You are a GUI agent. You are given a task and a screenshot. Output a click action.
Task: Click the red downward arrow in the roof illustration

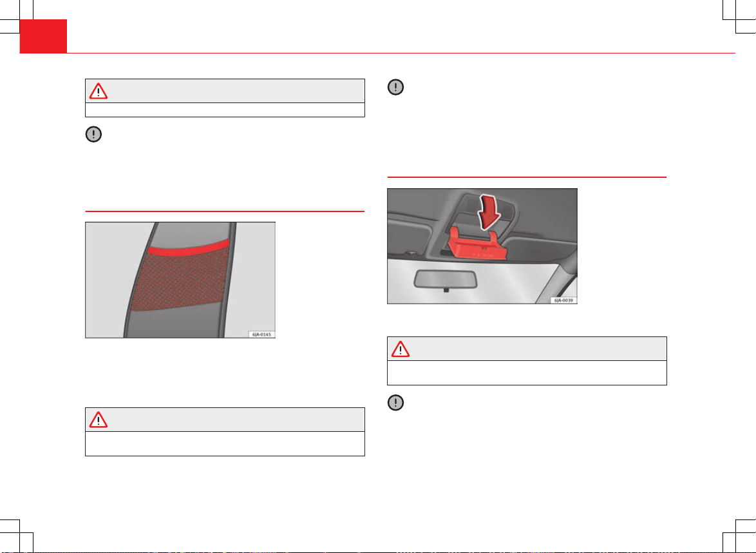pos(489,212)
